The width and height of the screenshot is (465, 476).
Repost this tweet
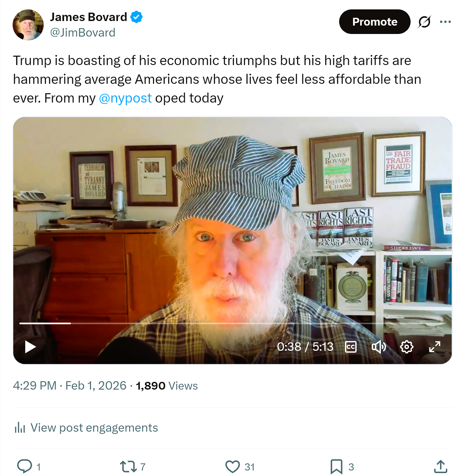(128, 466)
